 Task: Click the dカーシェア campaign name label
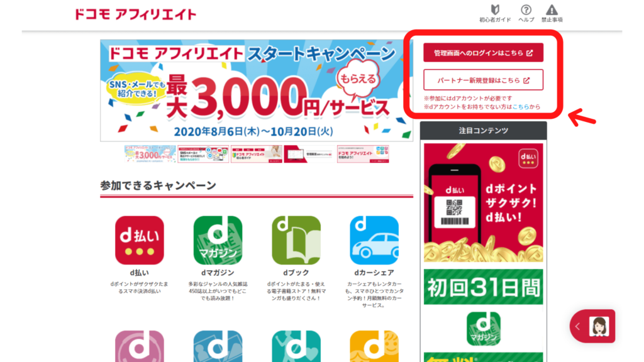[374, 273]
